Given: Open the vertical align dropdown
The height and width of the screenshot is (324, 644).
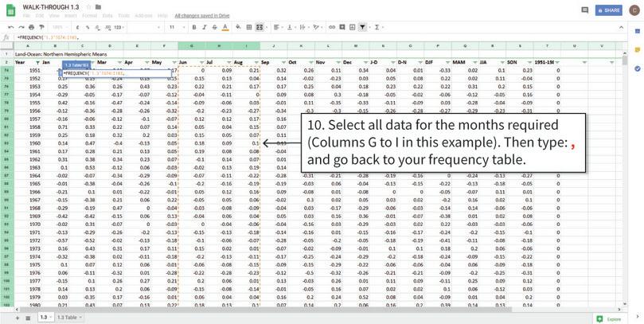Looking at the screenshot, I should tap(291, 27).
